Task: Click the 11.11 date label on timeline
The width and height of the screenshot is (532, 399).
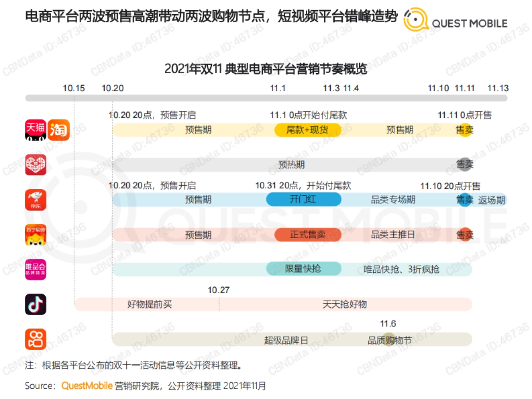Action: tap(464, 88)
